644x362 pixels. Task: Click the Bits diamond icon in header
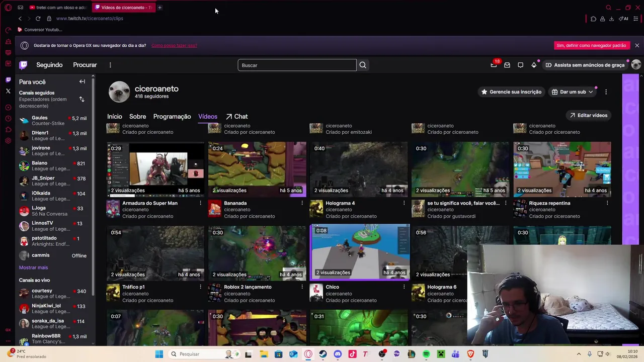click(x=534, y=65)
